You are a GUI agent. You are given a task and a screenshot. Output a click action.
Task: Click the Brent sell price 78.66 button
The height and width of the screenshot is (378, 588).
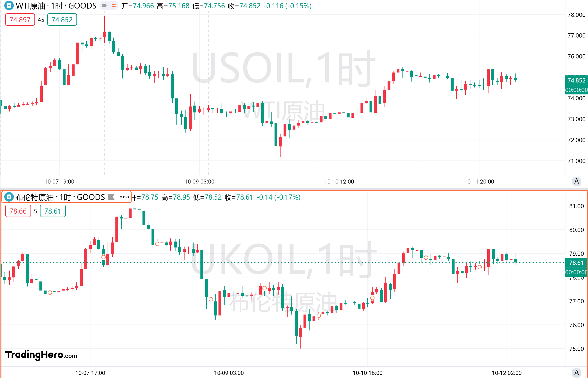[x=18, y=211]
